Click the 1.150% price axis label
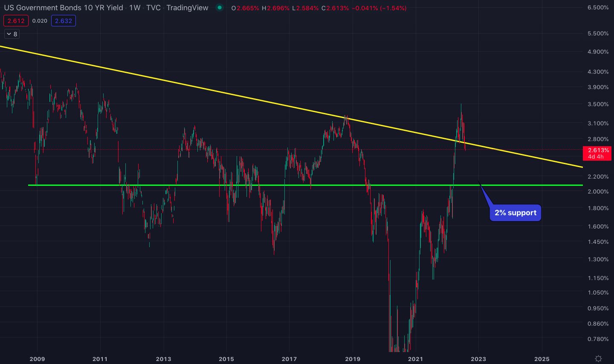This screenshot has width=614, height=364. tap(598, 278)
